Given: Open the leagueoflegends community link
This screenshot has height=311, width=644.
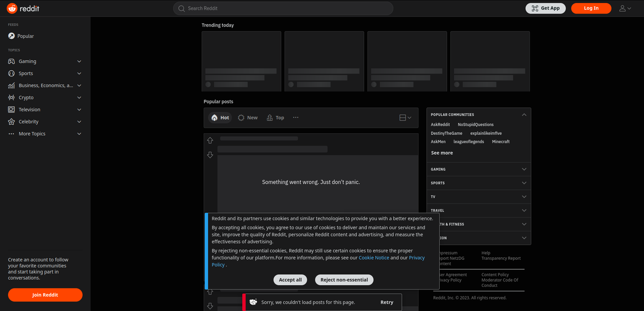Looking at the screenshot, I should 468,142.
